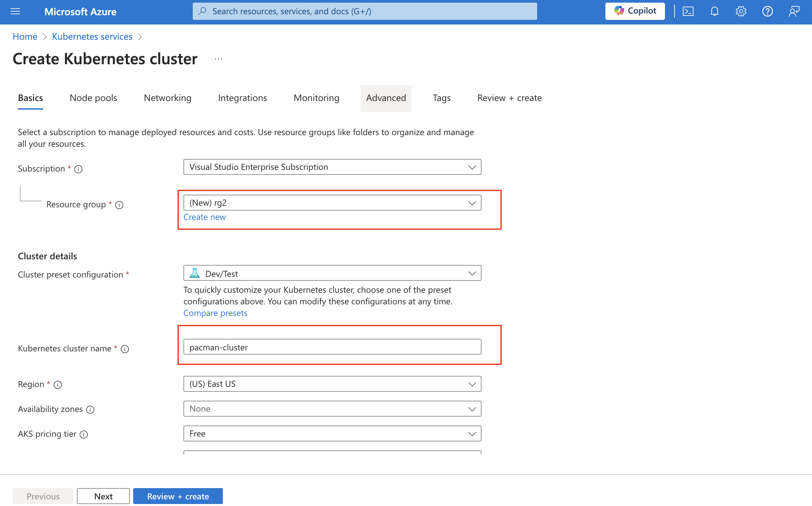812x506 pixels.
Task: Switch to the Tags tab
Action: point(442,98)
